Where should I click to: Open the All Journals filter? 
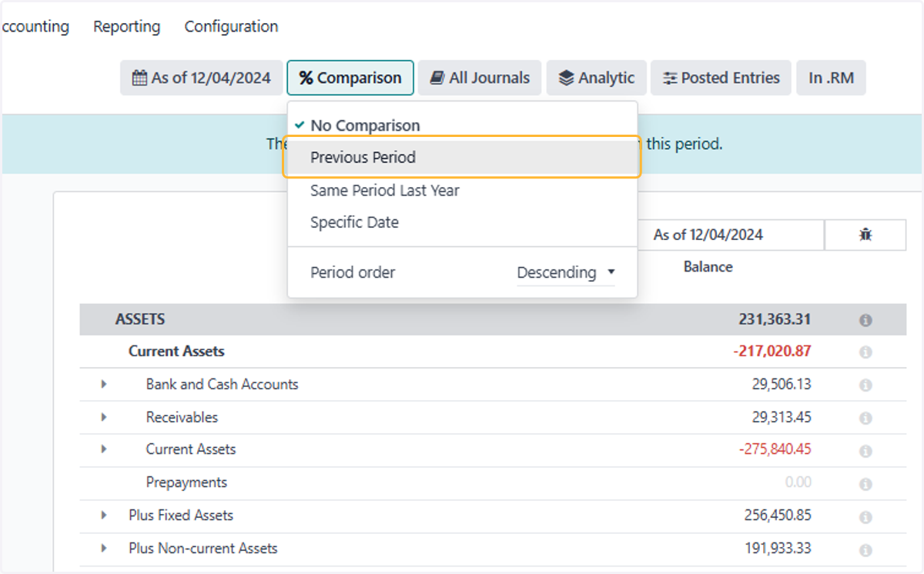click(x=480, y=78)
